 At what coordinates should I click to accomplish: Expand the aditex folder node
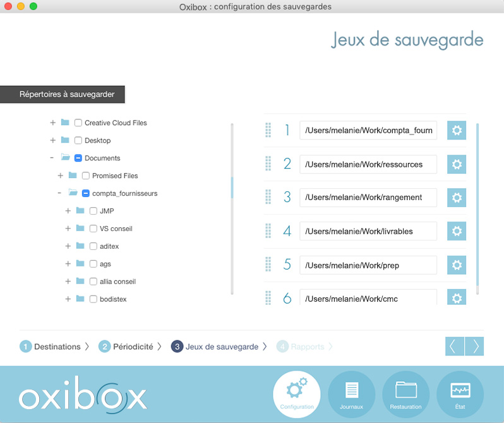click(68, 246)
